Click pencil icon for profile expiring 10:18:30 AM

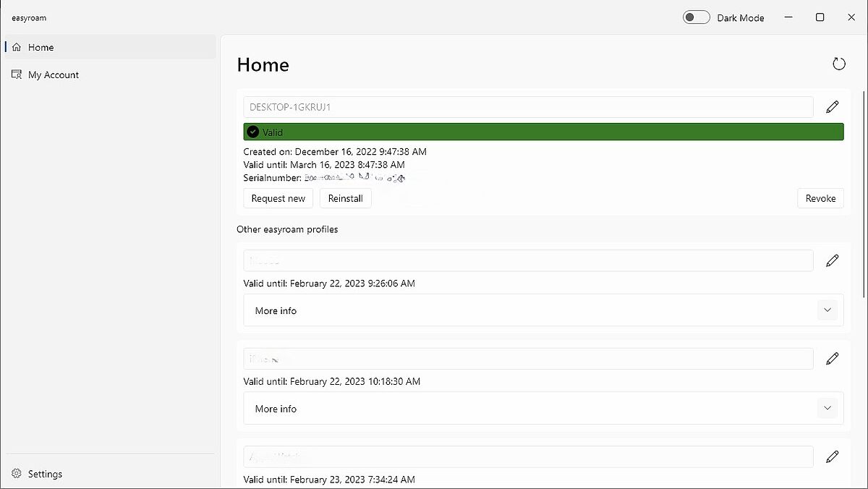pyautogui.click(x=833, y=359)
